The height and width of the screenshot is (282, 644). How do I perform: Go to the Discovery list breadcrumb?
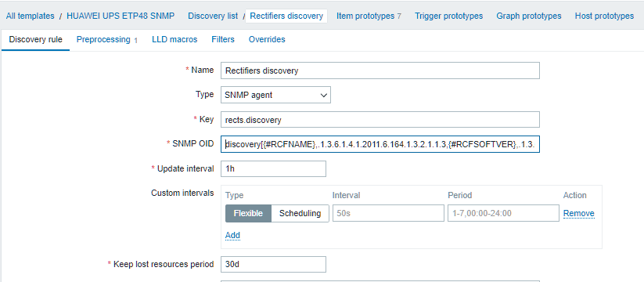point(213,16)
